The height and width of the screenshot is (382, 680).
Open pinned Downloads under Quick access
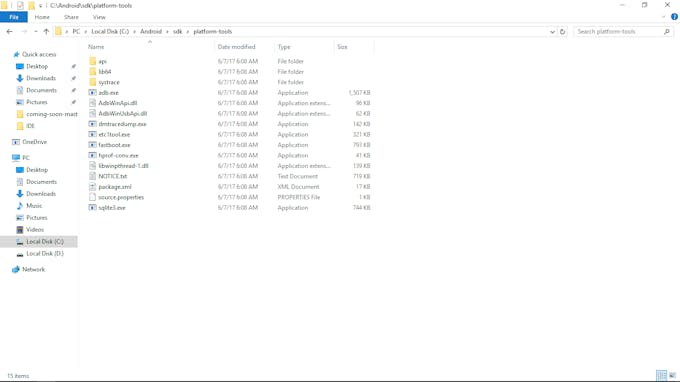pos(41,78)
